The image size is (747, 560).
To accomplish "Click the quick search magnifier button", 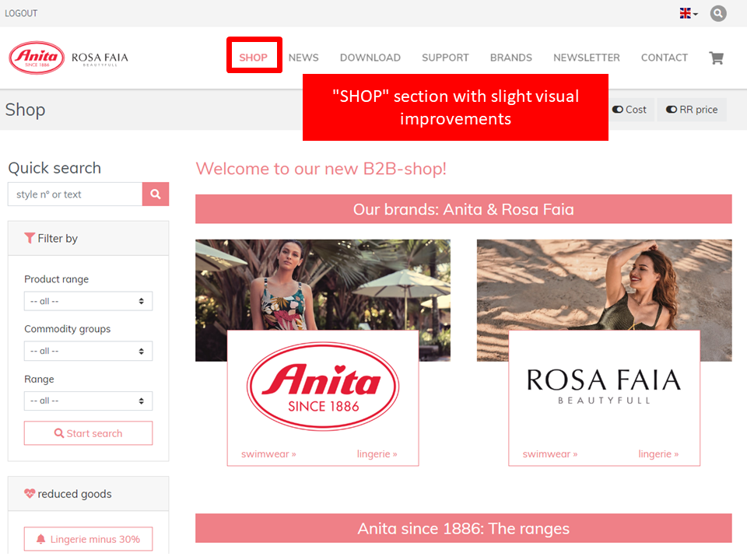I will pyautogui.click(x=156, y=194).
